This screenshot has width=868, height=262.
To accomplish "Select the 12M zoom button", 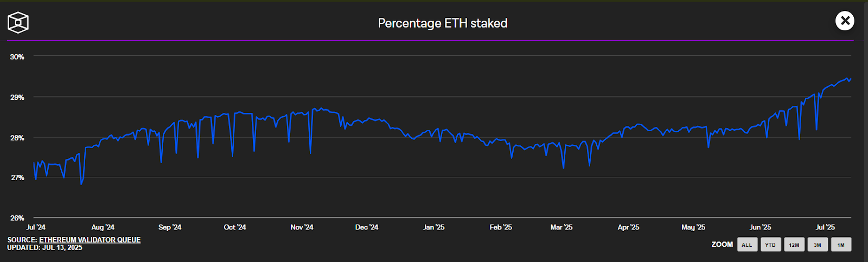I will [x=794, y=245].
